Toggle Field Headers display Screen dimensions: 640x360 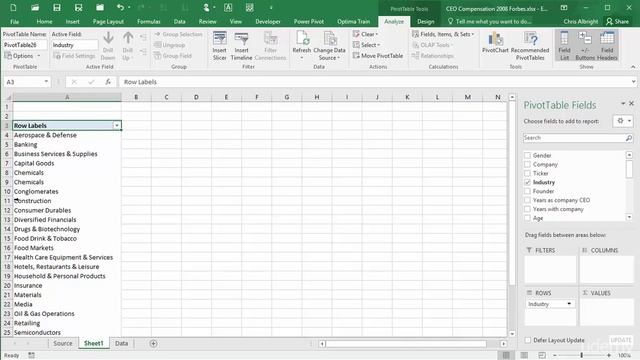tap(607, 46)
